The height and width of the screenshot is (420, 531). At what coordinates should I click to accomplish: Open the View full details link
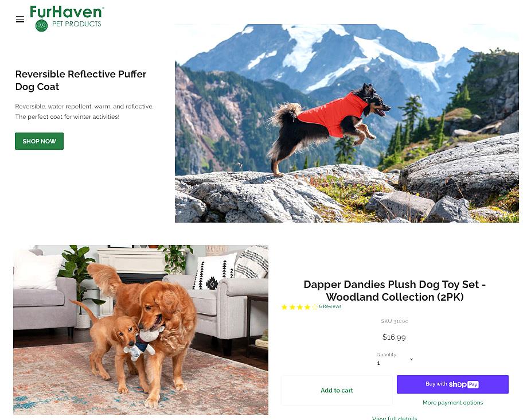pos(395,418)
